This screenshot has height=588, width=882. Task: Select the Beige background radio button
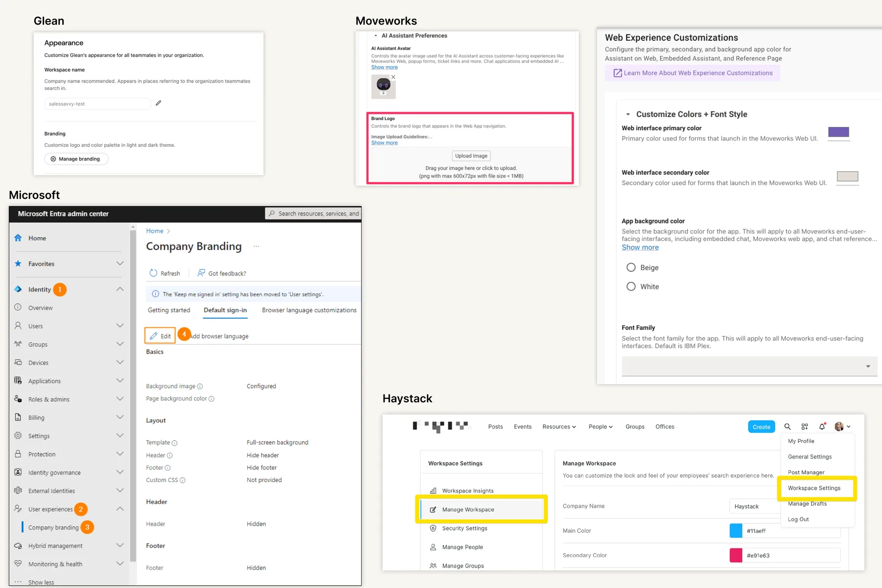[x=631, y=267]
